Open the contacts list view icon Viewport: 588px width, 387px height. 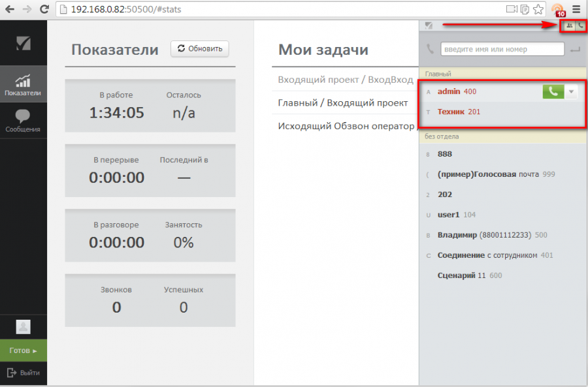569,25
